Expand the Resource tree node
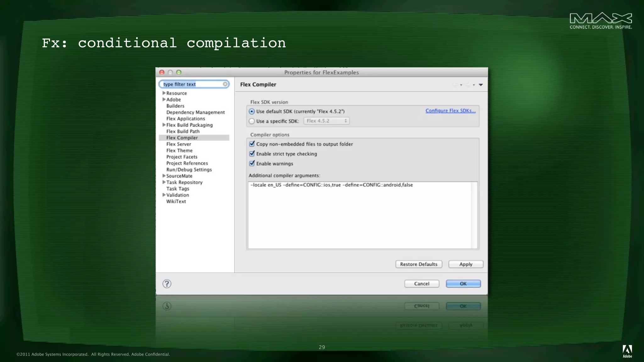 (x=164, y=93)
